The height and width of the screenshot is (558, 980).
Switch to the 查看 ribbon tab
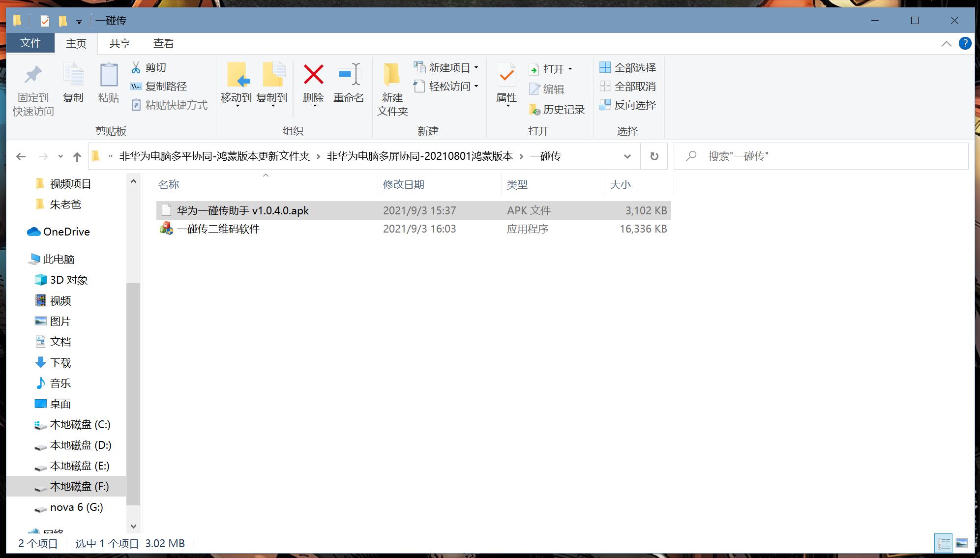point(163,43)
